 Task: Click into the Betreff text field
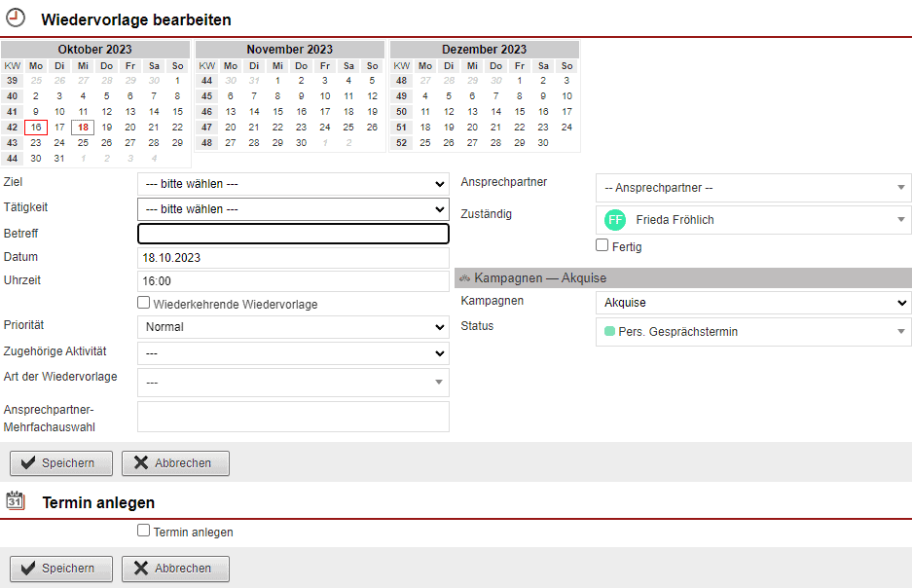(293, 234)
